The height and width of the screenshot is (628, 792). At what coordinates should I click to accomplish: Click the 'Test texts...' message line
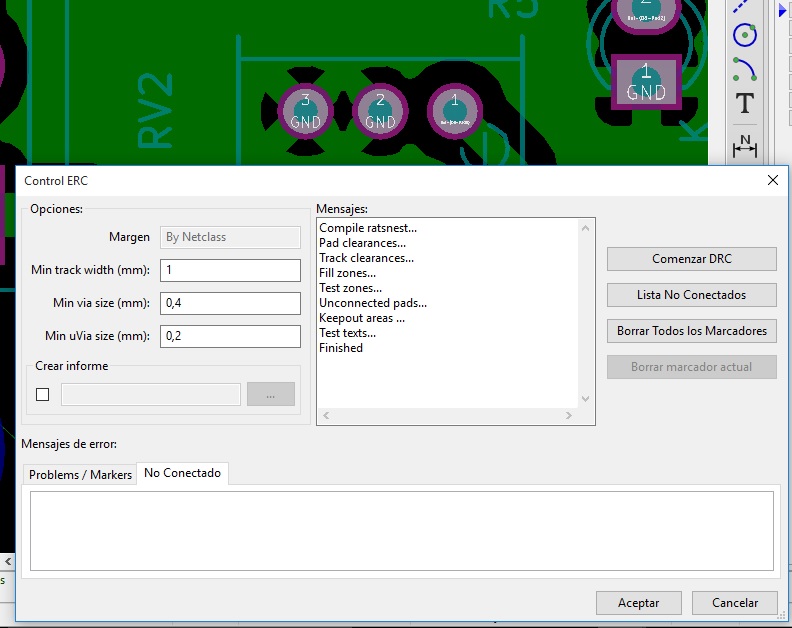tap(347, 333)
